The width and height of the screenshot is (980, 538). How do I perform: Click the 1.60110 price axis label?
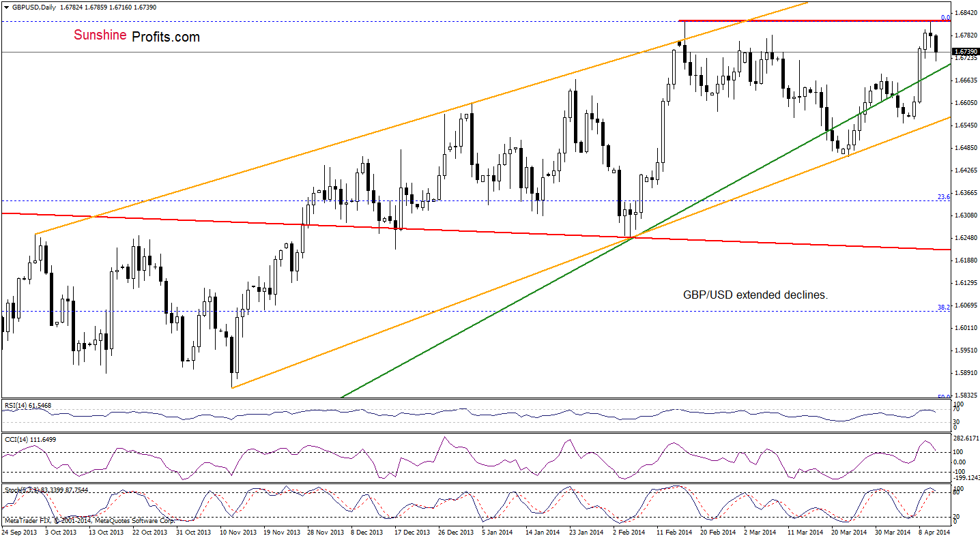coord(966,328)
